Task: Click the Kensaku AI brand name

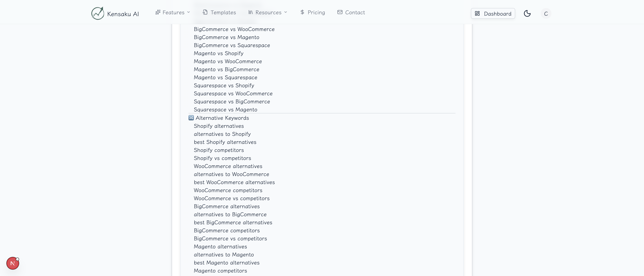Action: [123, 14]
